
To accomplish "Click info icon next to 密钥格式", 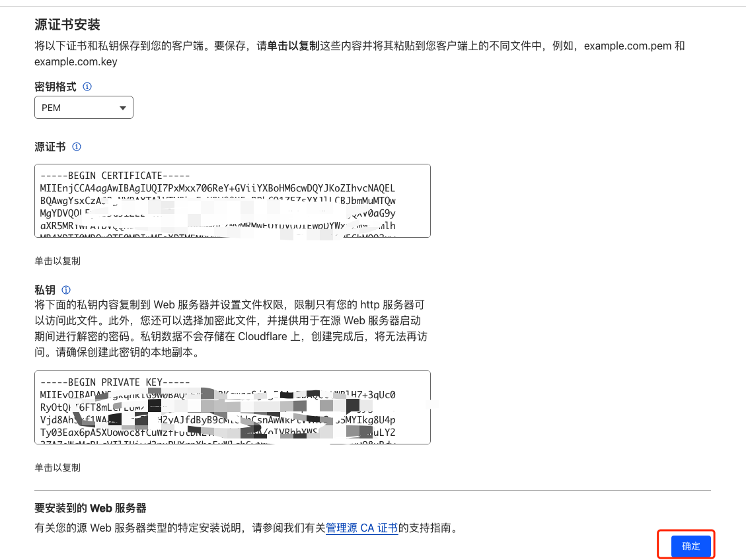I will pos(87,87).
